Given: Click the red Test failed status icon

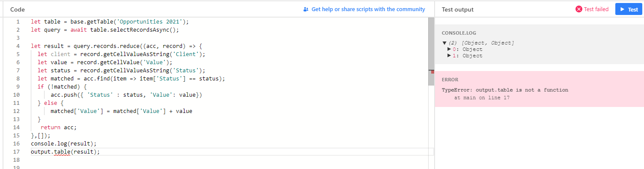Looking at the screenshot, I should (x=579, y=9).
